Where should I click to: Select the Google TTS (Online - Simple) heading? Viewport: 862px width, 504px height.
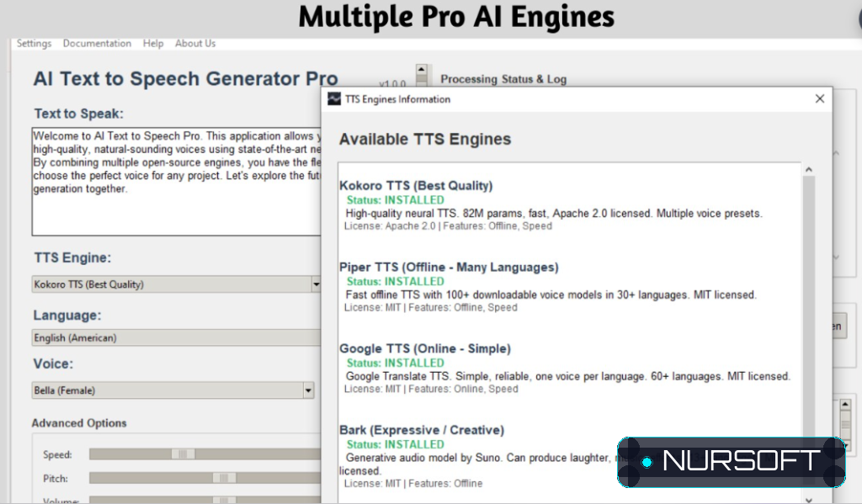click(x=425, y=348)
